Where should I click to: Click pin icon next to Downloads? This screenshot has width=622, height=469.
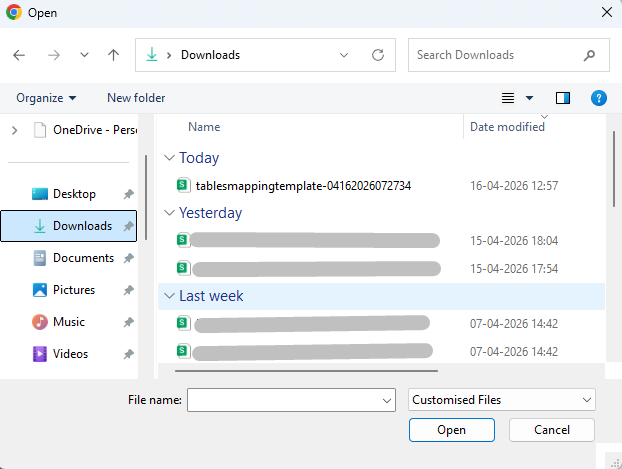(128, 226)
